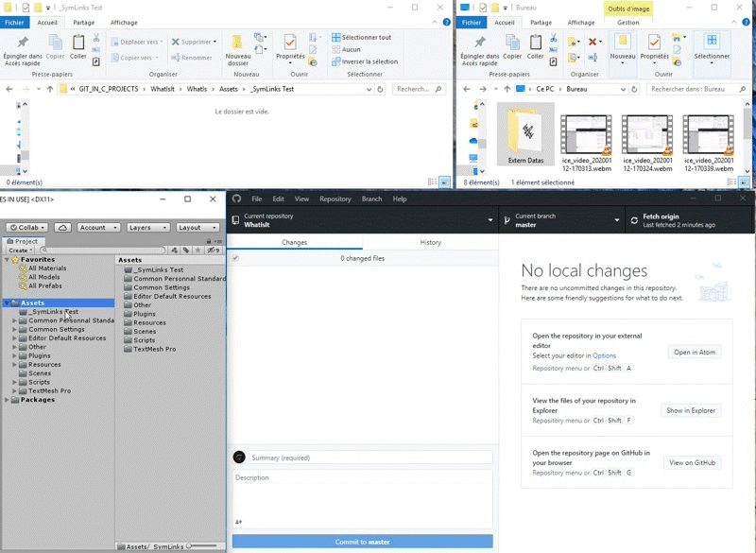Click up-arrow navigation in SymLinks Test window
756x553 pixels.
[50, 89]
